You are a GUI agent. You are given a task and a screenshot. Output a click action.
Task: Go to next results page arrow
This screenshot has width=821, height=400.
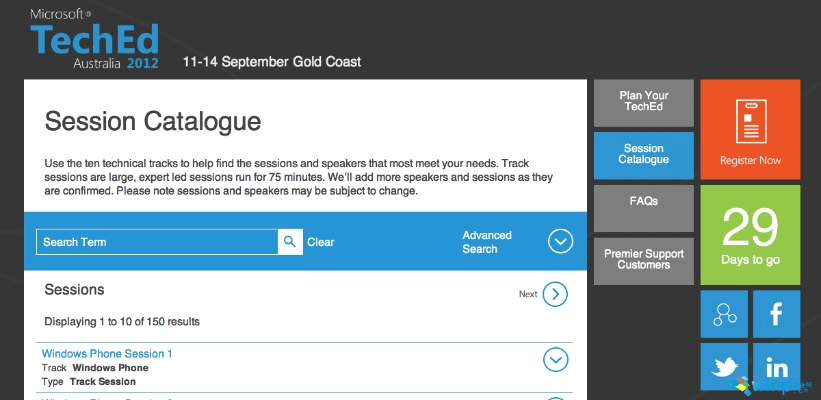coord(555,294)
